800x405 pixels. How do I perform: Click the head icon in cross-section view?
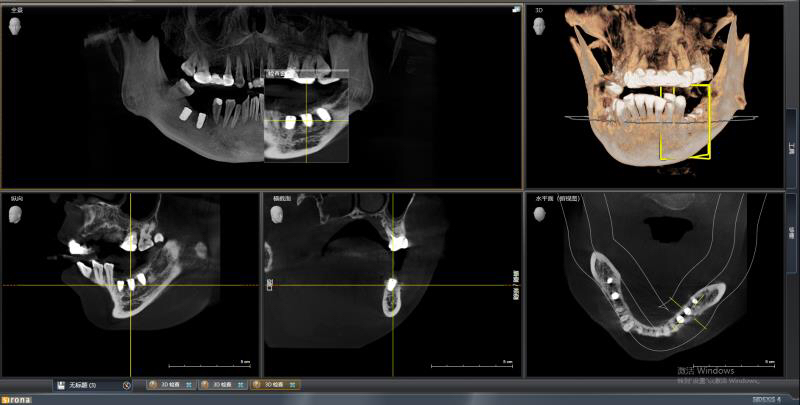pyautogui.click(x=278, y=214)
